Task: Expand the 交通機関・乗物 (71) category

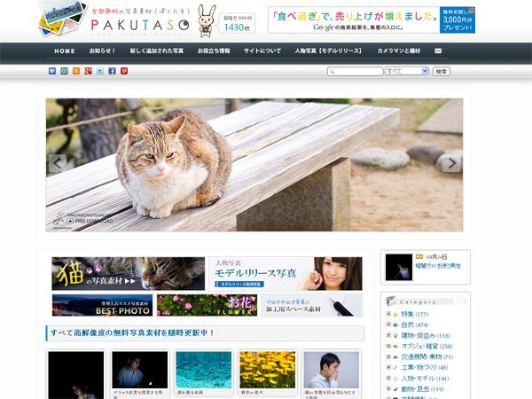Action: (388, 356)
